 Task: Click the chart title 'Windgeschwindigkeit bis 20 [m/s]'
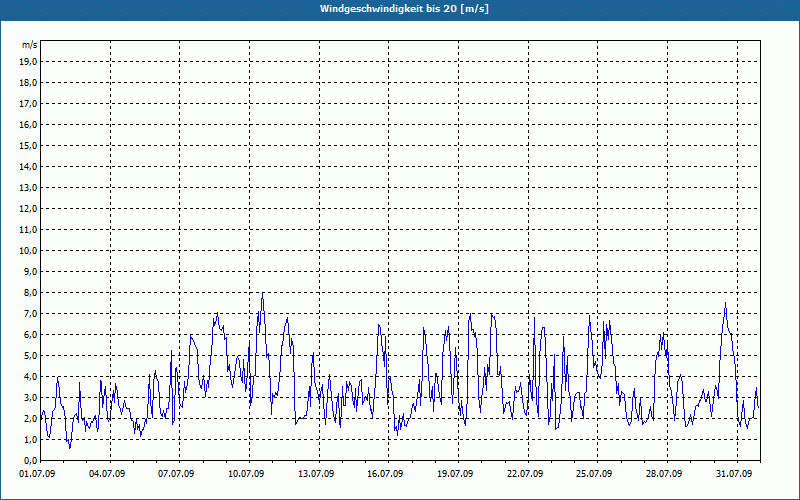[404, 9]
